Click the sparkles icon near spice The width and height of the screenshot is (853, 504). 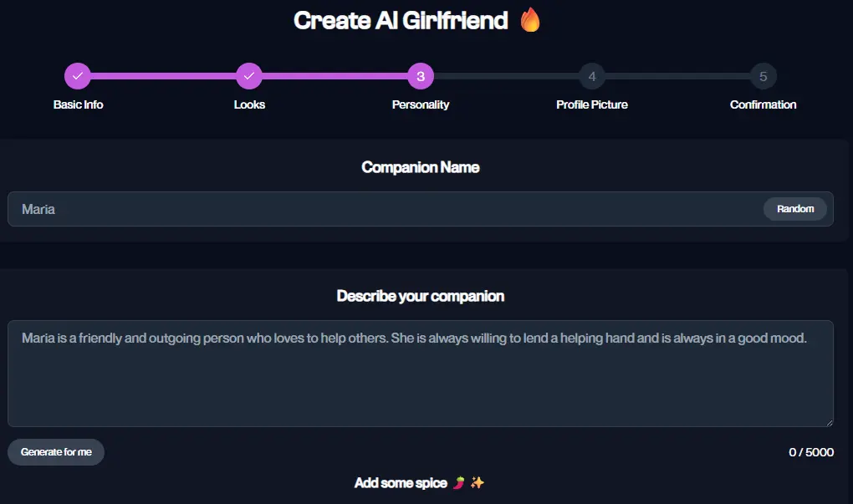coord(477,483)
